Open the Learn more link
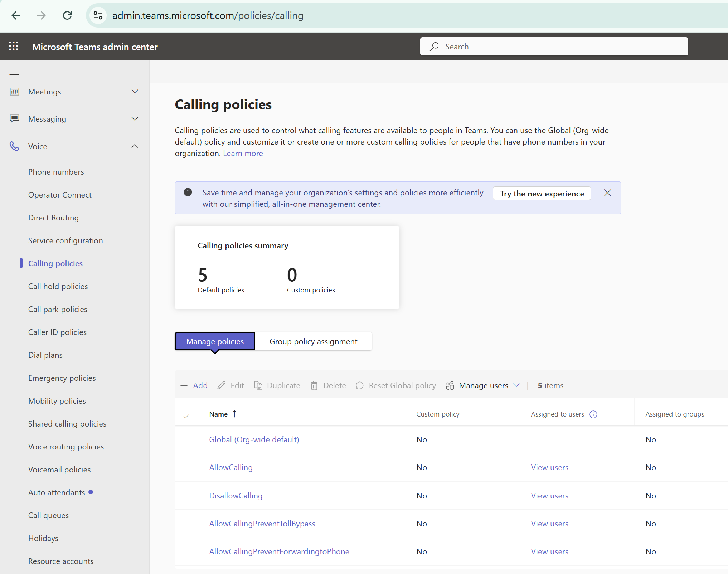728x574 pixels. 243,153
